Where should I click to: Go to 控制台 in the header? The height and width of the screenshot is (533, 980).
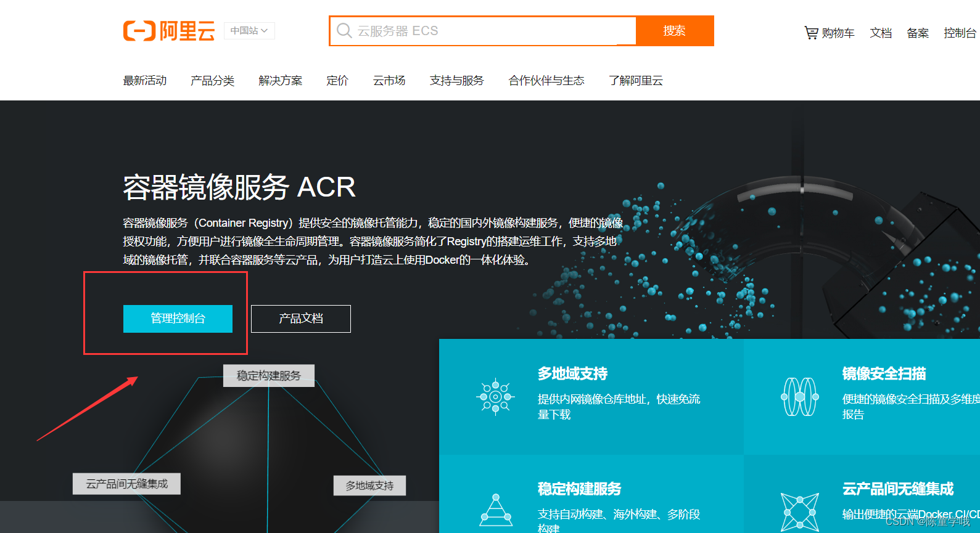[960, 33]
